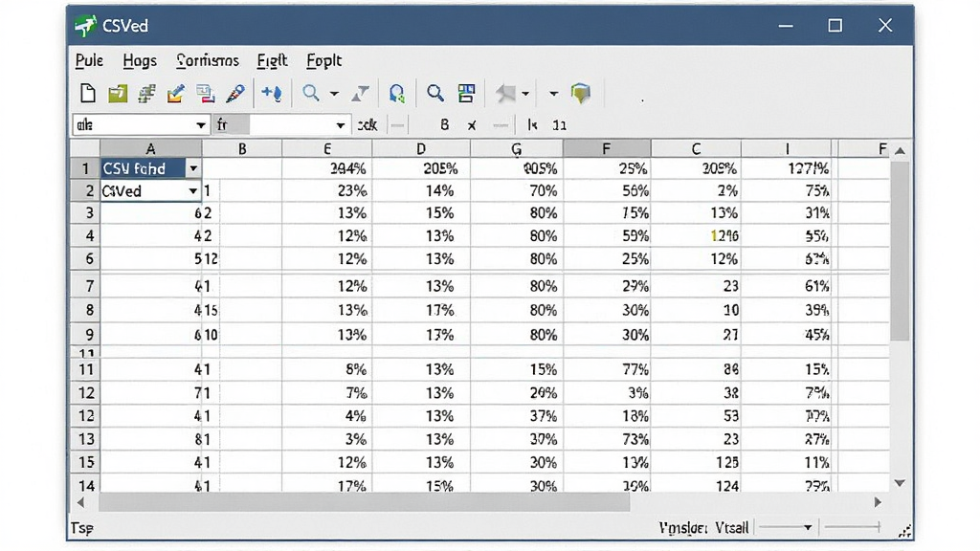This screenshot has height=551, width=980.
Task: Open the Pule menu
Action: [89, 60]
